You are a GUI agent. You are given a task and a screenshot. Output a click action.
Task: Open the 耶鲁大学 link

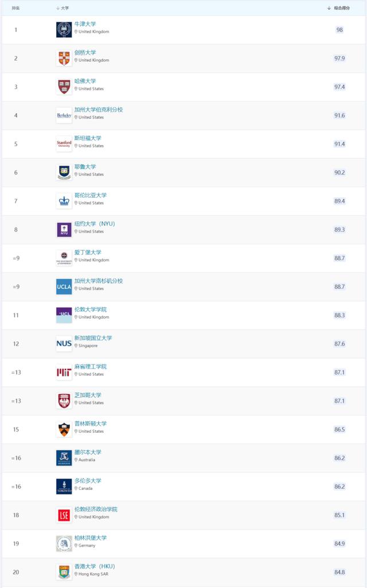(85, 167)
